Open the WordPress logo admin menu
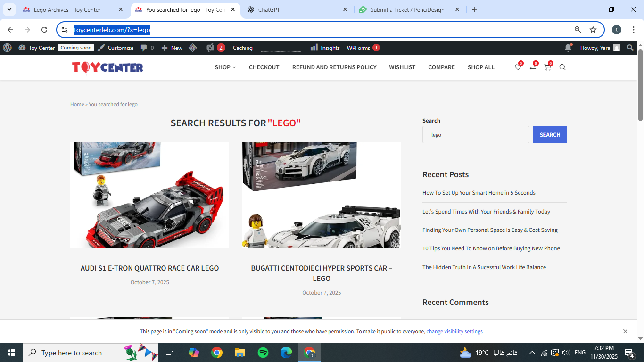Screen dimensions: 644x362 [x=7, y=48]
